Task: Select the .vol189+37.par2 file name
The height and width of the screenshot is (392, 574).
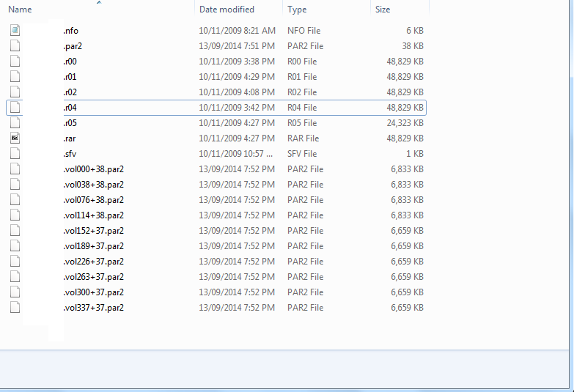Action: coord(93,246)
